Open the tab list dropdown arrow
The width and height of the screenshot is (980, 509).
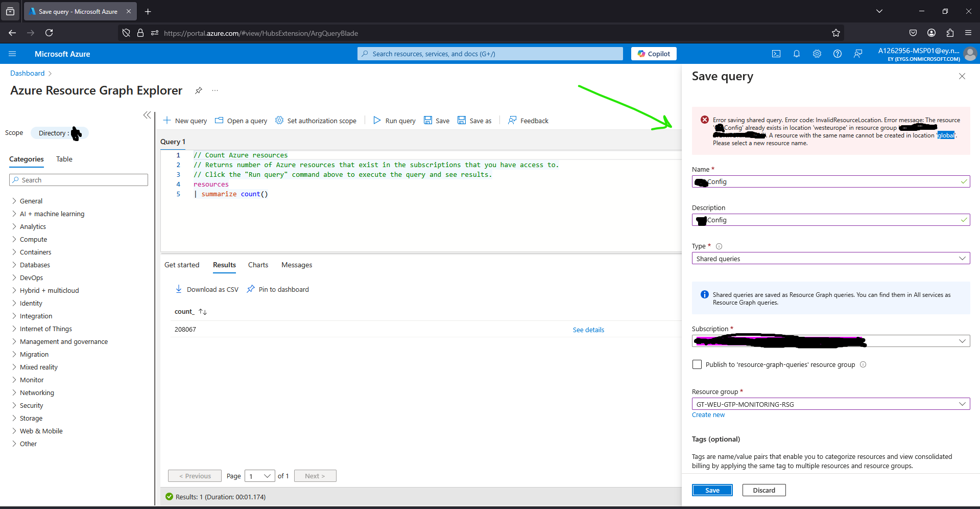coord(879,11)
